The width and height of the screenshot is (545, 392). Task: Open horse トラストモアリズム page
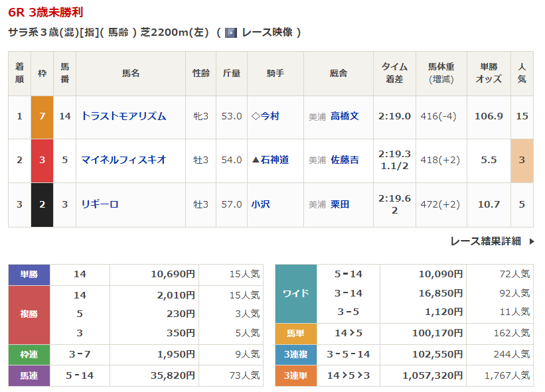click(123, 116)
